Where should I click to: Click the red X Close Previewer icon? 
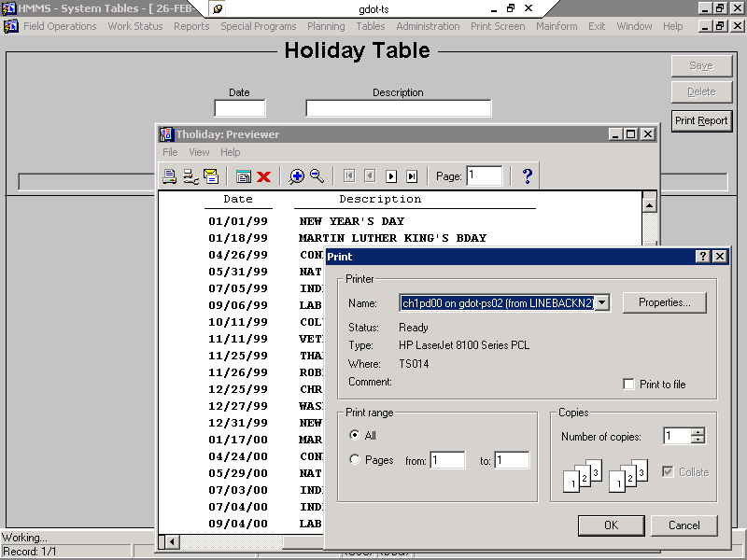point(263,177)
